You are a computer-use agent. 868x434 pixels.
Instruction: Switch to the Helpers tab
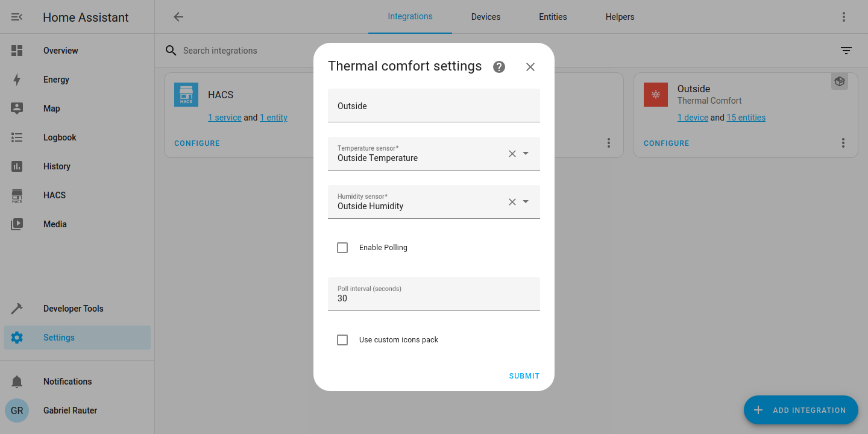(x=620, y=17)
